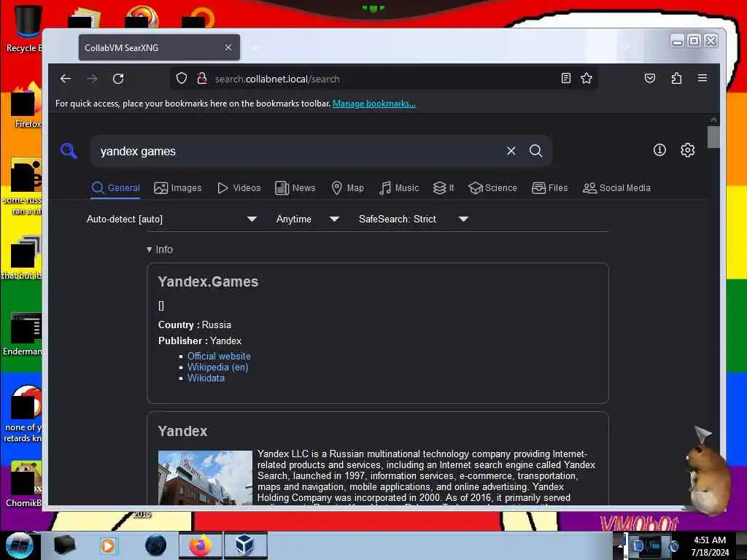Screen dimensions: 747x560
Task: Click the insecure connection padlock icon
Action: click(202, 79)
